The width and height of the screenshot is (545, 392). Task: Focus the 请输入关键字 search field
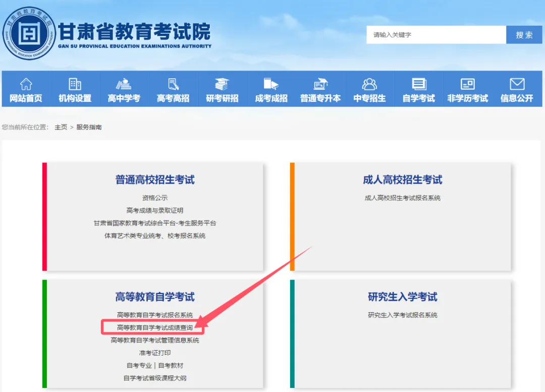pyautogui.click(x=436, y=35)
